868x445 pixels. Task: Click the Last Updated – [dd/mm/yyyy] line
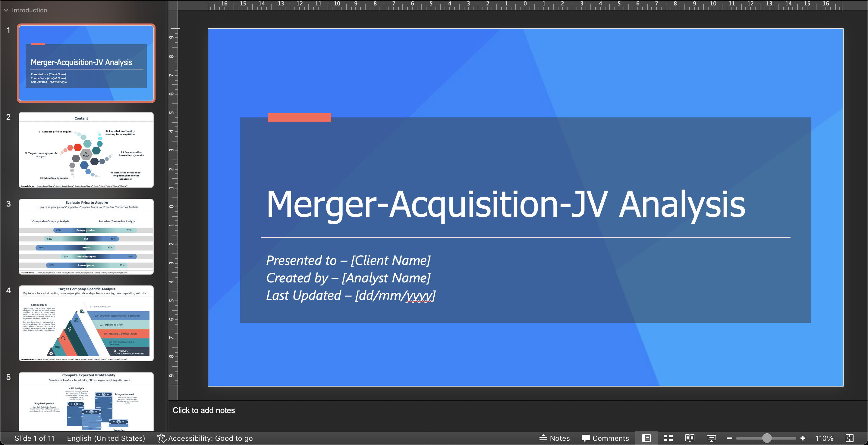coord(351,295)
